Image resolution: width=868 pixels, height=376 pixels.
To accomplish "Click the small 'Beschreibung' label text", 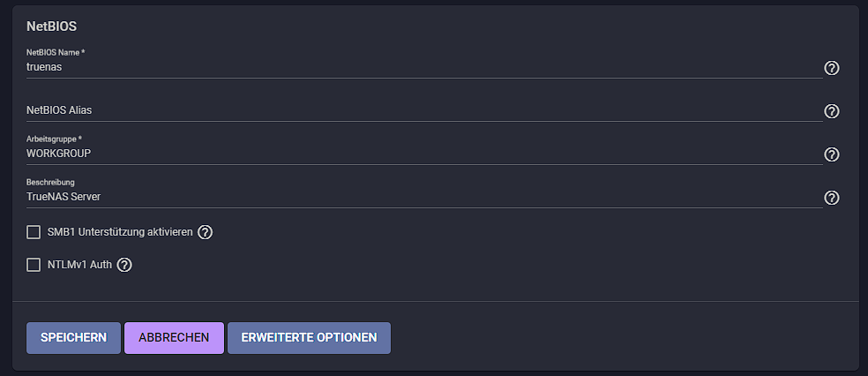I will 50,183.
